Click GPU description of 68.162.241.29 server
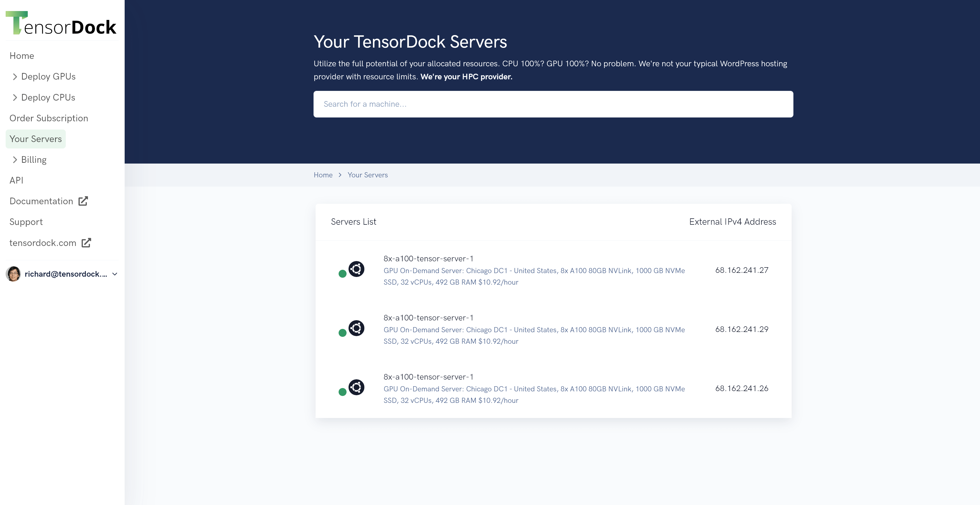The height and width of the screenshot is (505, 980). 534,335
